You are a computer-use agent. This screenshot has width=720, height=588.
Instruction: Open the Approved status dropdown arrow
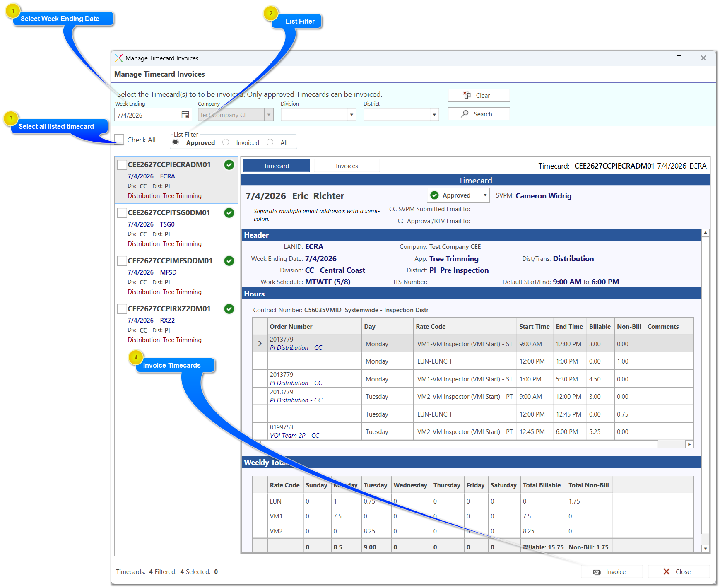(485, 195)
